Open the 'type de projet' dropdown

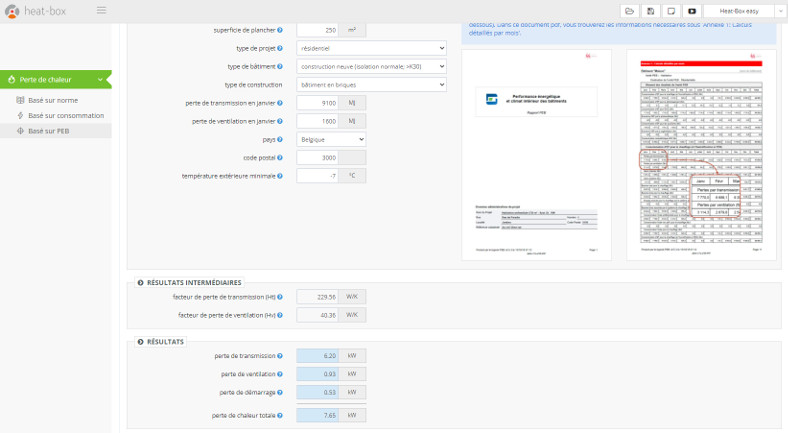[x=371, y=48]
